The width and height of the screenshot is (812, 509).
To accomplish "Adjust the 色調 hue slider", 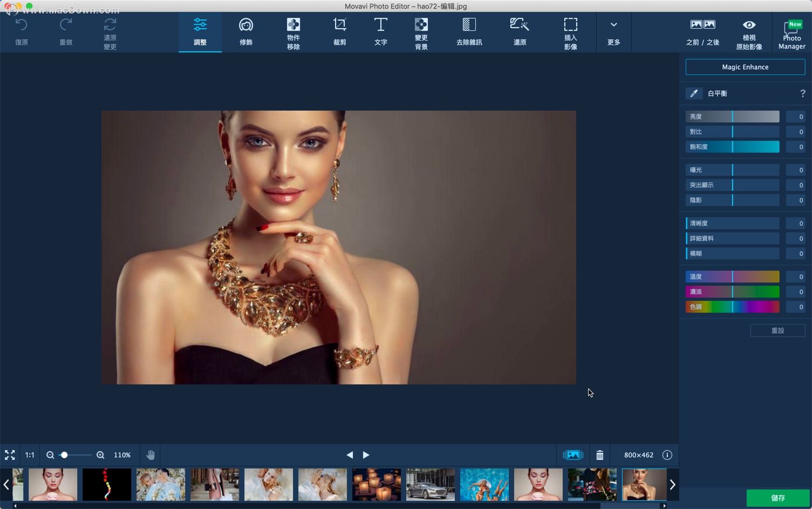I will coord(732,307).
